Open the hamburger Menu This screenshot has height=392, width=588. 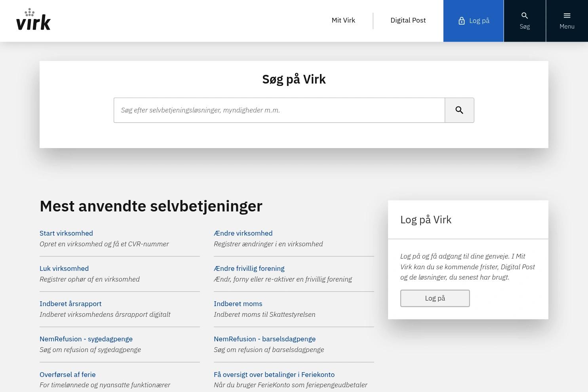tap(567, 21)
